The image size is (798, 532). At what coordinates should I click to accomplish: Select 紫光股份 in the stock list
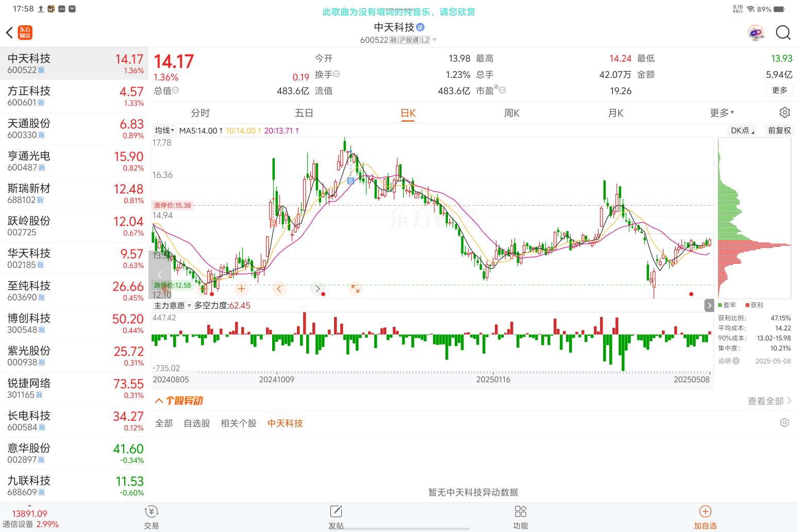point(74,356)
